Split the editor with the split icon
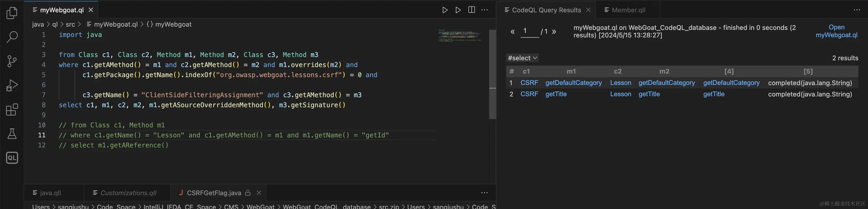868x209 pixels. tap(471, 10)
